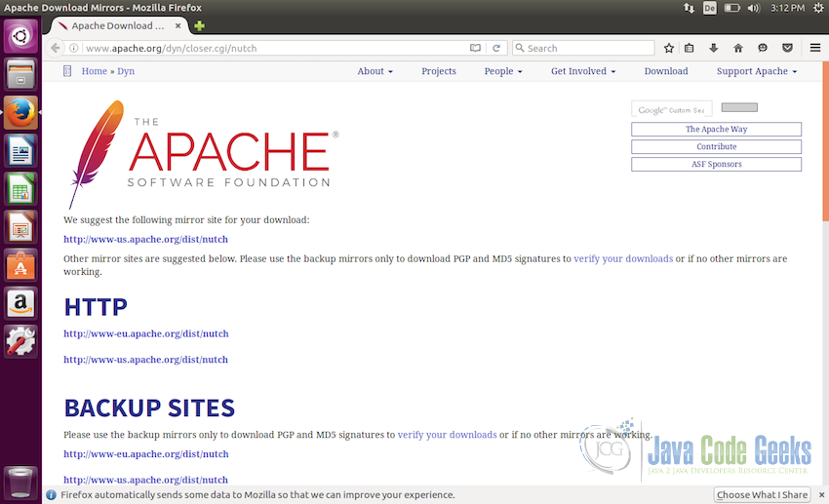The width and height of the screenshot is (829, 504).
Task: Open the sound volume indicator
Action: (x=754, y=8)
